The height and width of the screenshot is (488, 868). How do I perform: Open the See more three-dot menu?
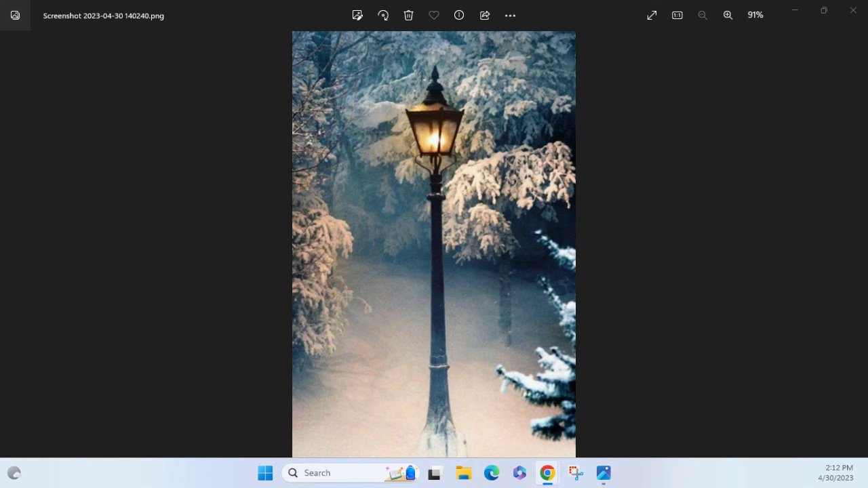(511, 15)
